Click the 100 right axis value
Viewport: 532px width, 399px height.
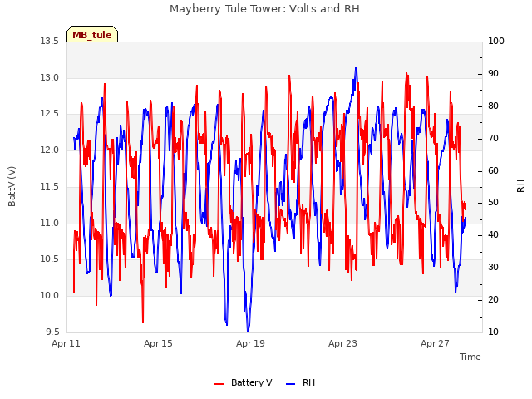tap(496, 41)
